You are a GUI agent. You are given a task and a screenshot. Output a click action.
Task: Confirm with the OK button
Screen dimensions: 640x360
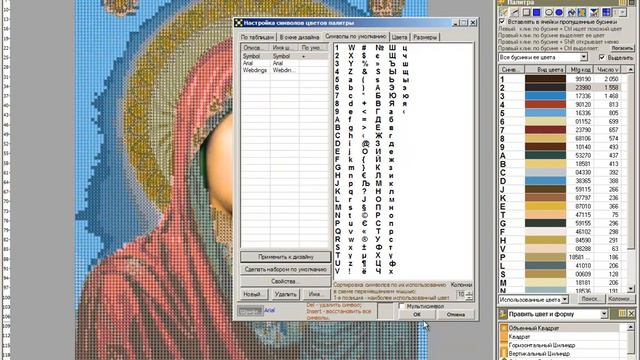(x=416, y=314)
